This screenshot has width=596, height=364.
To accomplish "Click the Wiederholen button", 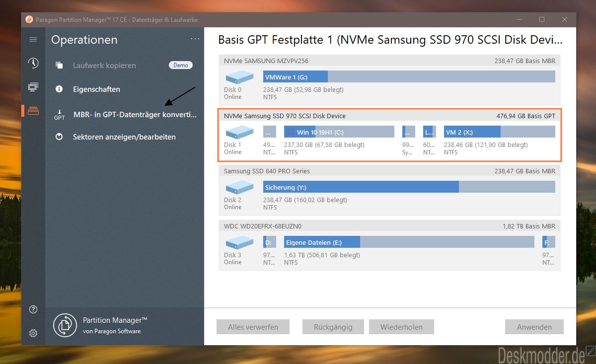I will [x=401, y=327].
